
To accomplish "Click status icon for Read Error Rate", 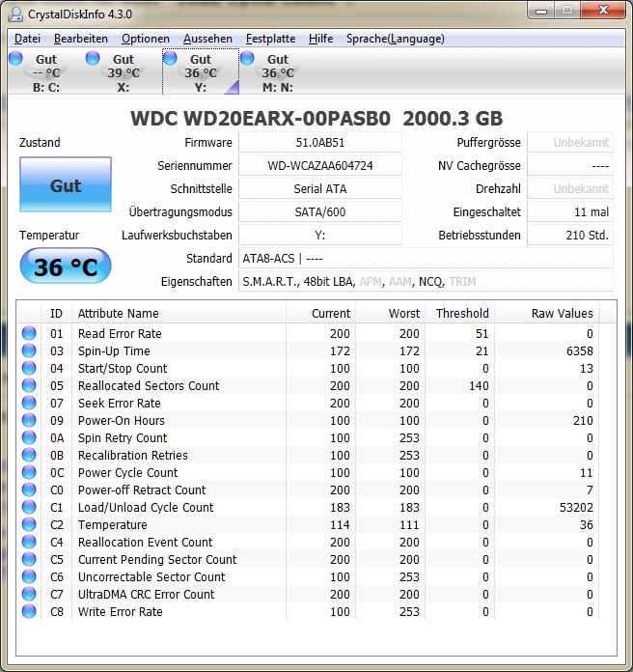I will (29, 333).
